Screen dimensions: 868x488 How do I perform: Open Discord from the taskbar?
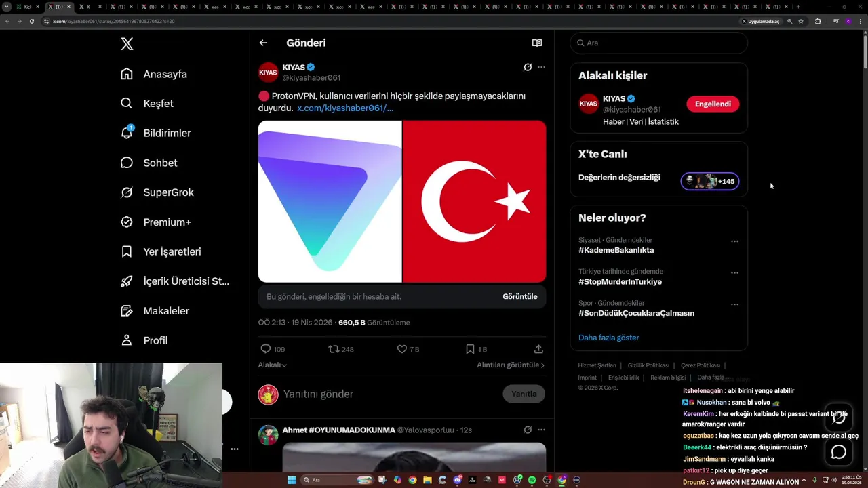tap(458, 480)
